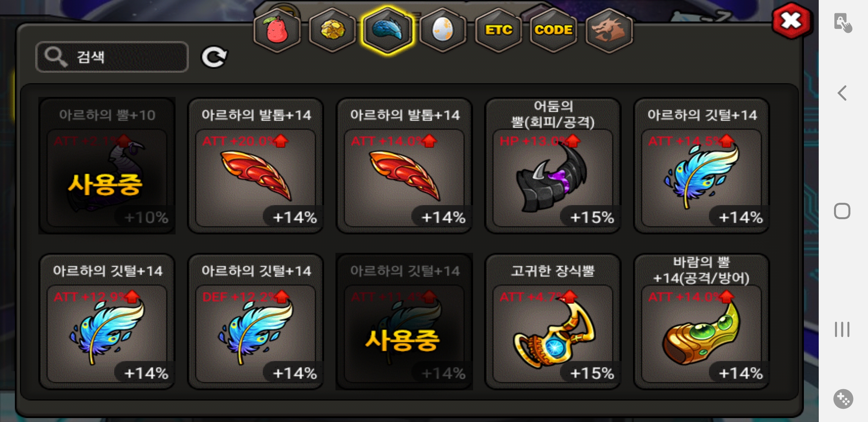The width and height of the screenshot is (868, 422).
Task: Switch to the gold nugget tab
Action: coord(332,30)
